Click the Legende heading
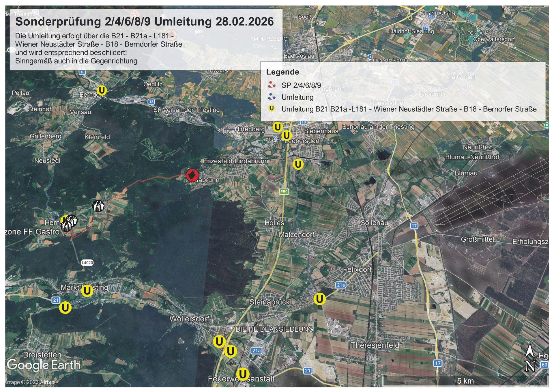Image resolution: width=554 pixels, height=392 pixels. (x=282, y=72)
